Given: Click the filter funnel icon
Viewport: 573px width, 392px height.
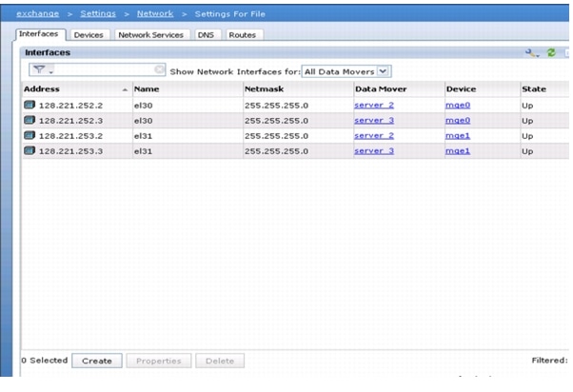Looking at the screenshot, I should pos(38,70).
